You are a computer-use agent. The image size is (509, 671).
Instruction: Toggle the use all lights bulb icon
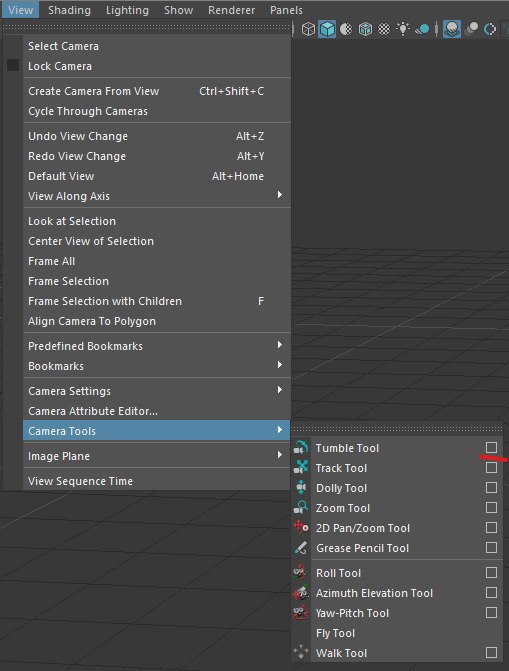(403, 29)
